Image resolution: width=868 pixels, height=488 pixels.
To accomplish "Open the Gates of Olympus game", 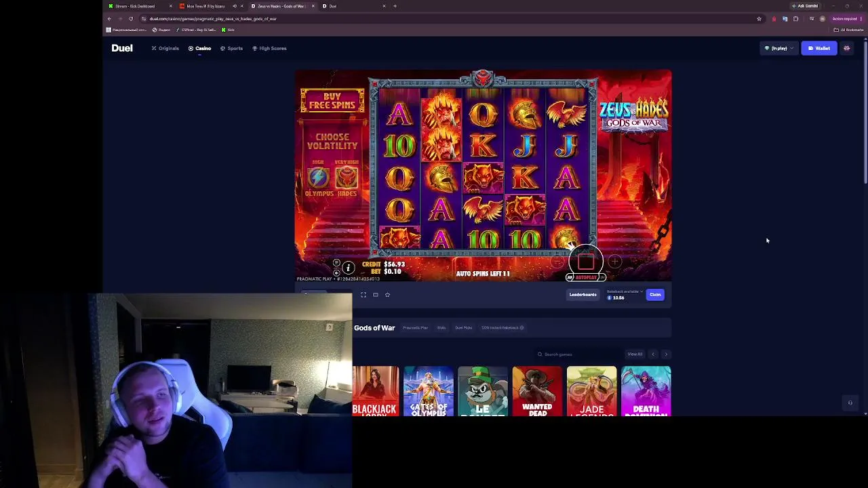I will coord(429,391).
